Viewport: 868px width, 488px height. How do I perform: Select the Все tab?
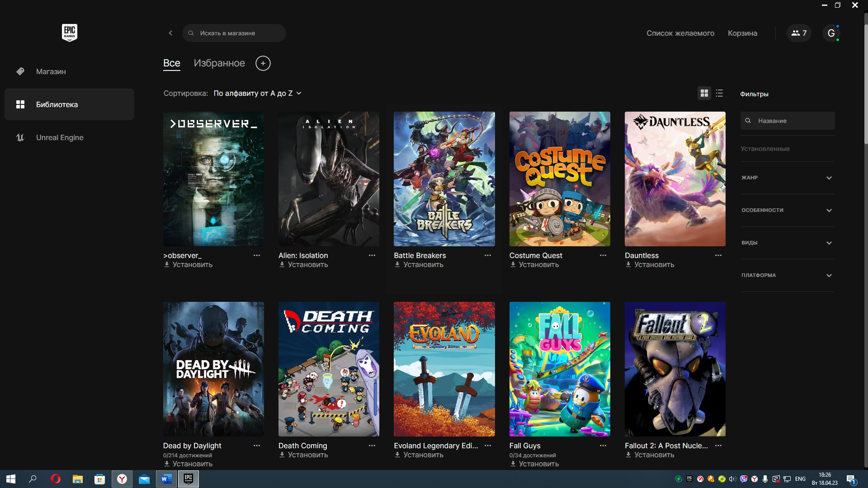tap(172, 62)
